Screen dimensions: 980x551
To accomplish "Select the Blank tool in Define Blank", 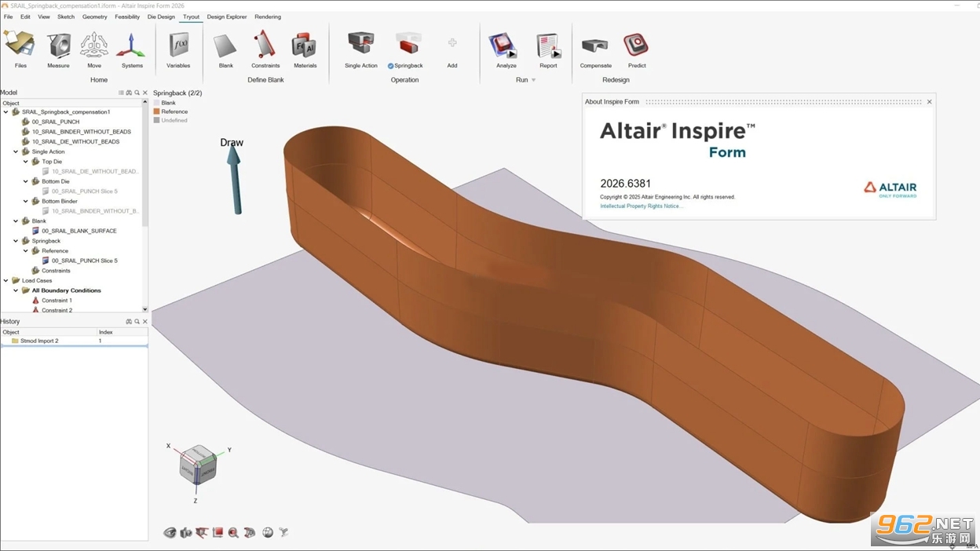I will (x=225, y=45).
